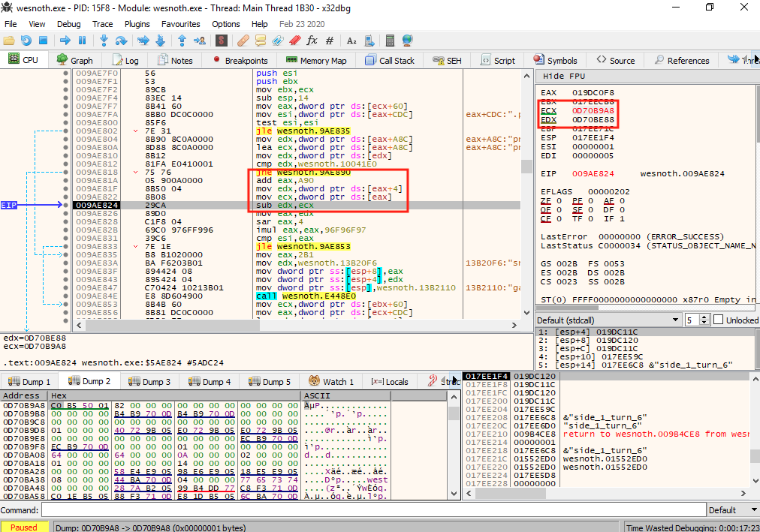This screenshot has height=532, width=760.
Task: Switch to the Memory Map tab
Action: 316,61
